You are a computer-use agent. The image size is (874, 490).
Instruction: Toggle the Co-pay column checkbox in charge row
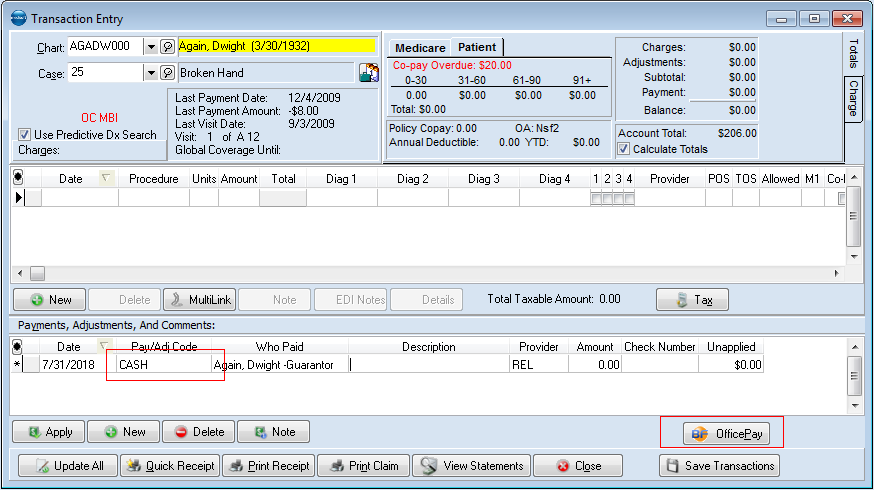[x=842, y=198]
